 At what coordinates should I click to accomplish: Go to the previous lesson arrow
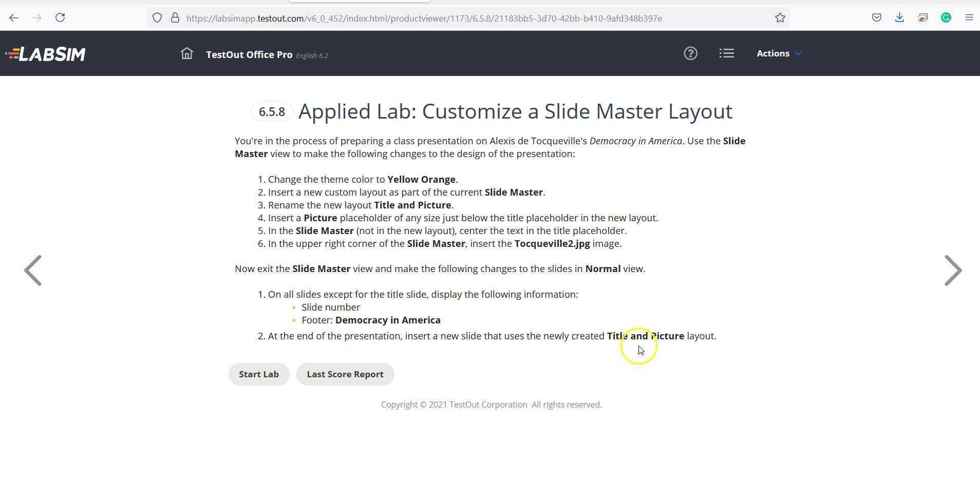point(33,271)
